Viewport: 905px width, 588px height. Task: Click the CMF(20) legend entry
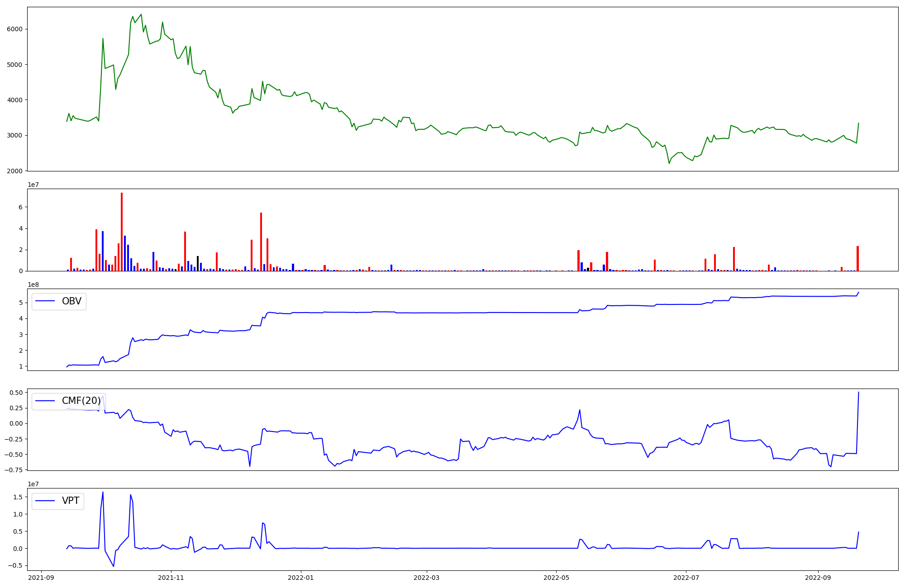pos(81,401)
